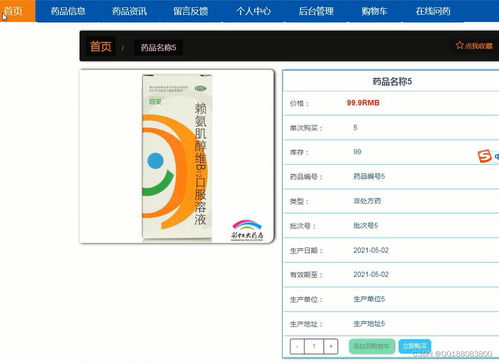The width and height of the screenshot is (499, 362).
Task: Open the 购物车 page
Action: pyautogui.click(x=374, y=11)
